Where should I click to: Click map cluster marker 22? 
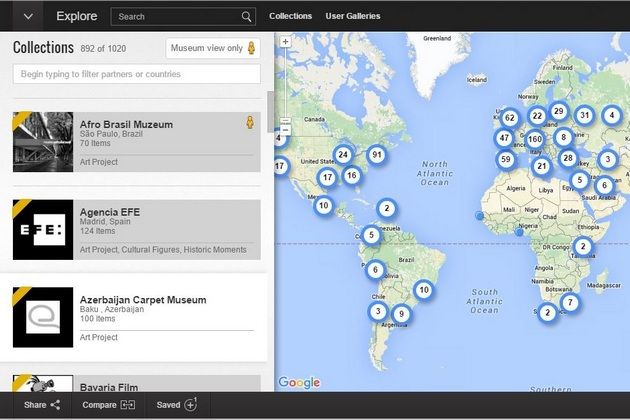pos(537,116)
